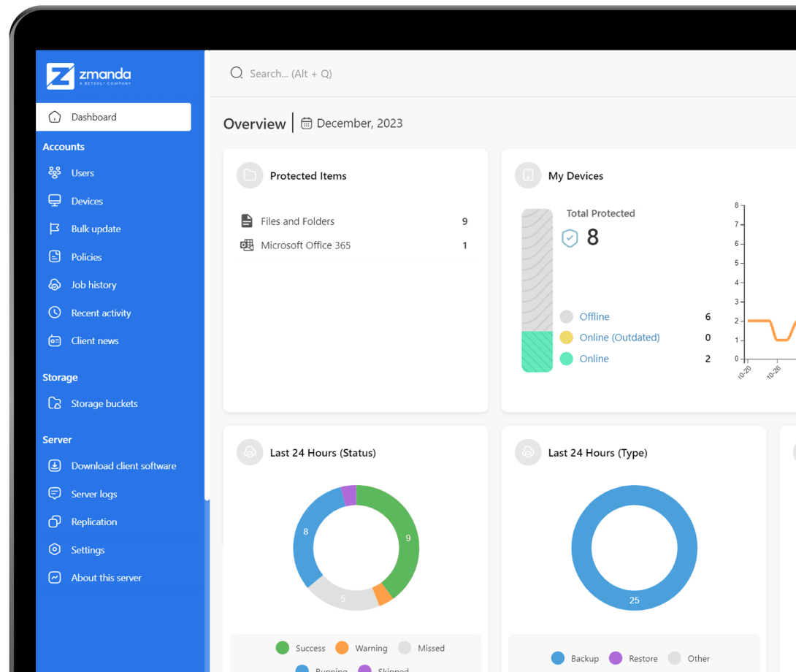This screenshot has height=672, width=796.
Task: Select the Devices sidebar icon
Action: click(x=54, y=200)
